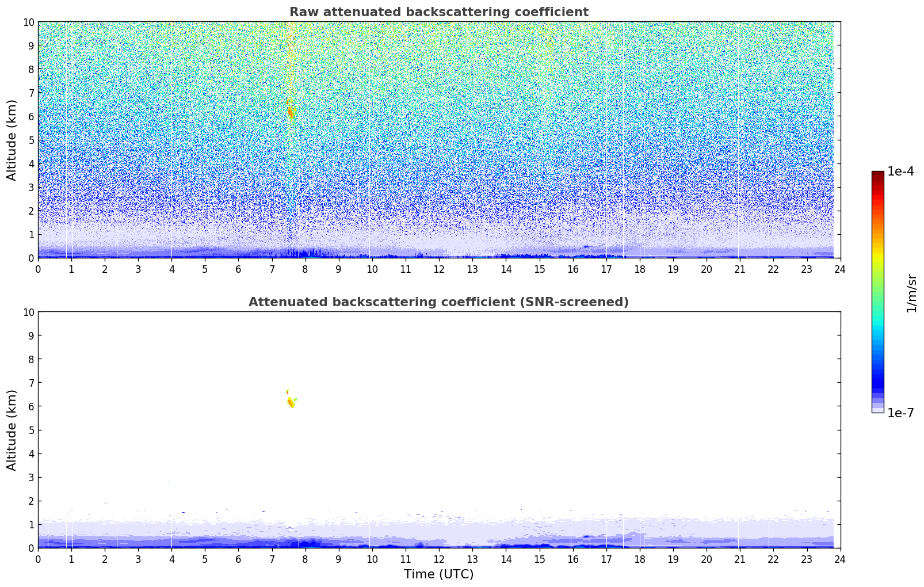Click altitude tick "2" on the raw plot
The image size is (924, 587).
coord(31,211)
